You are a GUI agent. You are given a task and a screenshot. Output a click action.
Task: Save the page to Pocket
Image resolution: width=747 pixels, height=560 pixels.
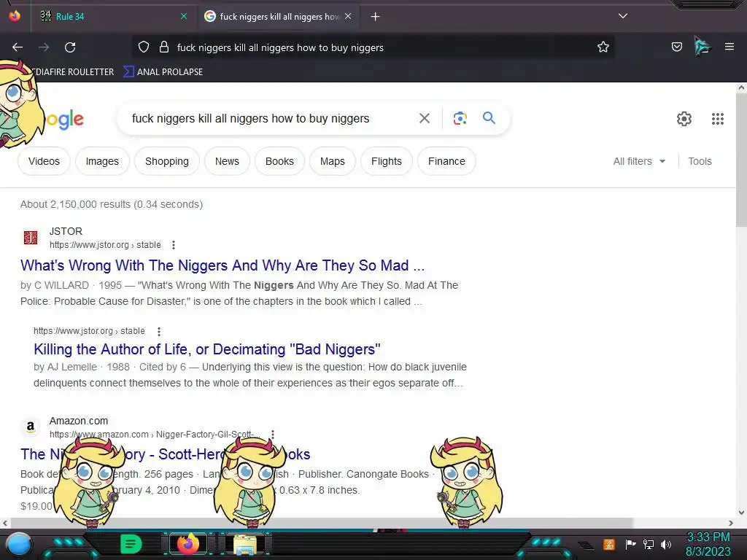coord(676,47)
